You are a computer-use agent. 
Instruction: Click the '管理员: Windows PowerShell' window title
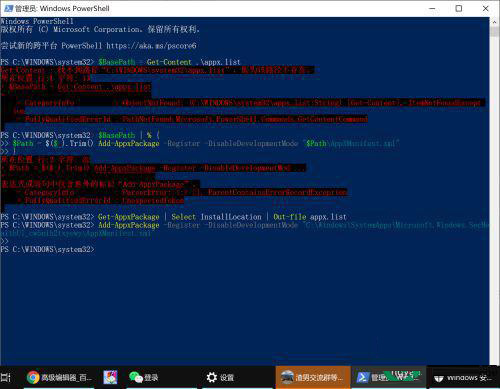(62, 8)
